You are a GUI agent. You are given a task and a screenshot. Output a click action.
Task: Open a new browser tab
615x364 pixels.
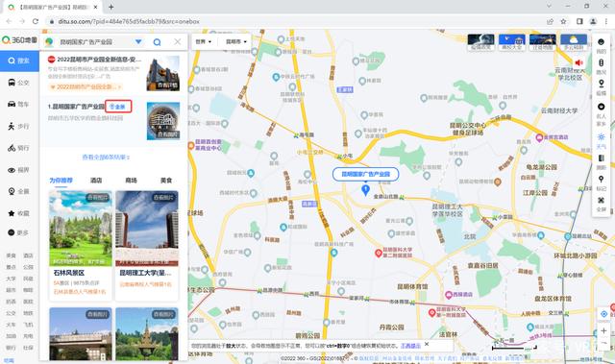click(x=111, y=7)
